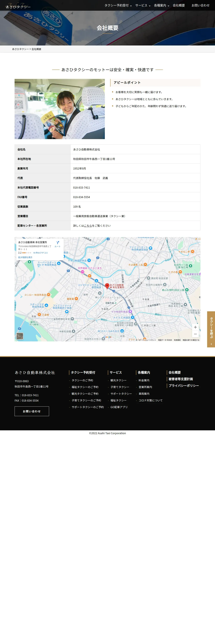Open footer link GO配車アプリ
Image resolution: width=215 pixels, height=644 pixels.
(x=119, y=407)
